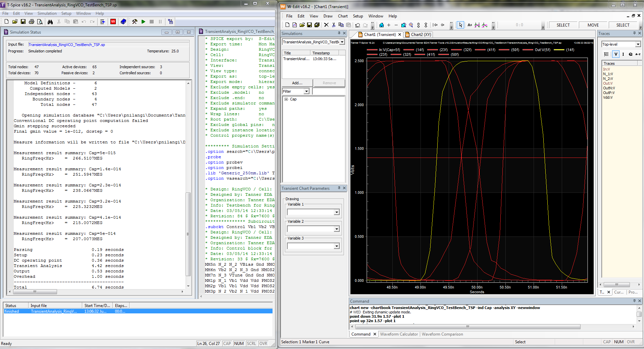Click the zoom box icon in W-Edit toolbar
This screenshot has height=349, width=644.
(404, 25)
